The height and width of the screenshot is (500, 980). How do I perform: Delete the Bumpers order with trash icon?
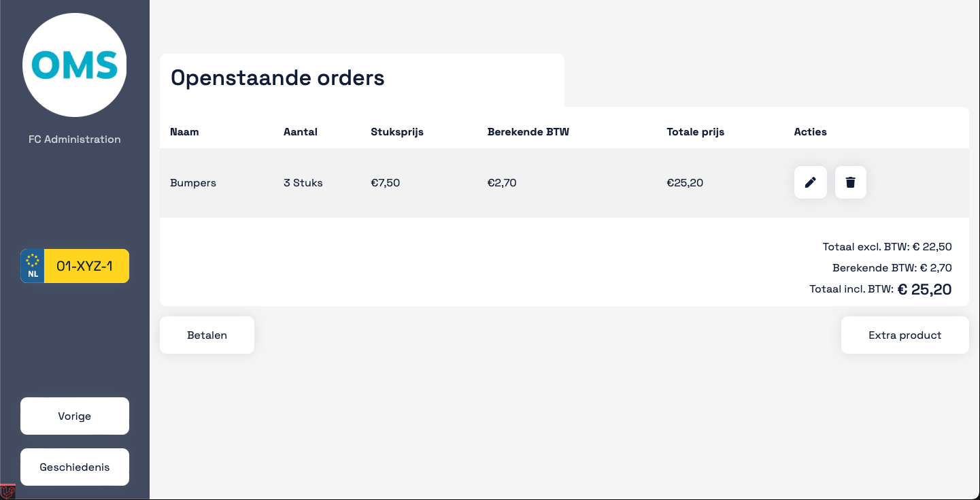pos(851,182)
